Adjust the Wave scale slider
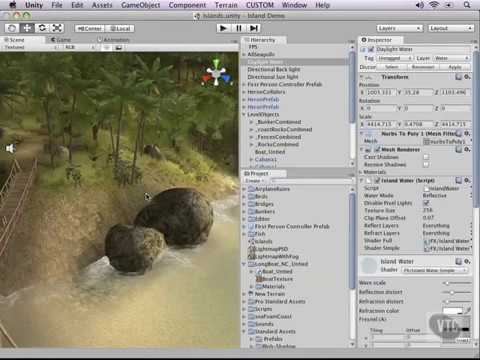Image resolution: width=480 pixels, height=360 pixels. pyautogui.click(x=457, y=283)
